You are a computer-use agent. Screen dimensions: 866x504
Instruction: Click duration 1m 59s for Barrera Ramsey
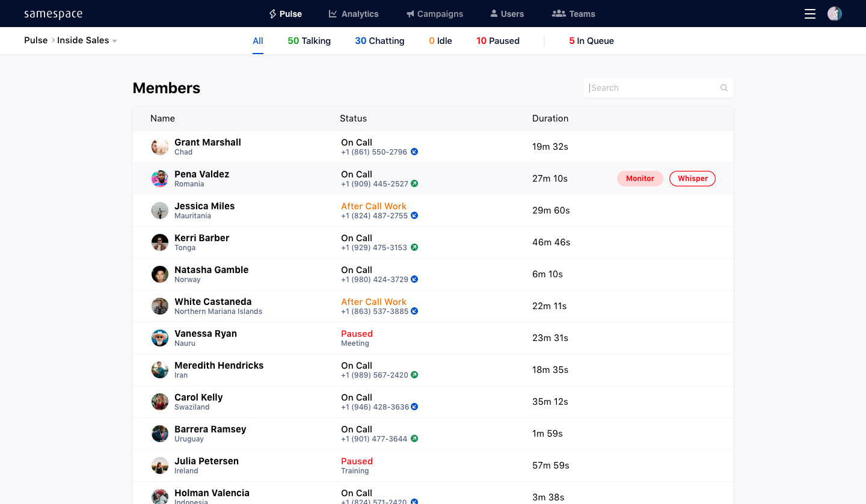(547, 434)
